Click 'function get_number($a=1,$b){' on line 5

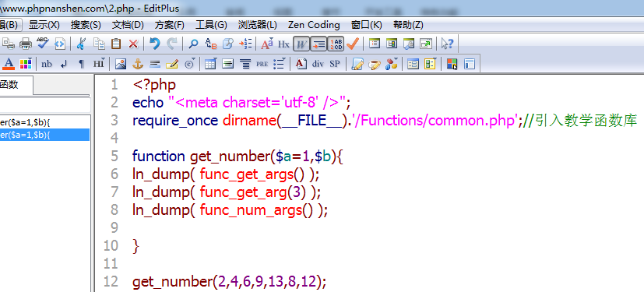click(238, 157)
